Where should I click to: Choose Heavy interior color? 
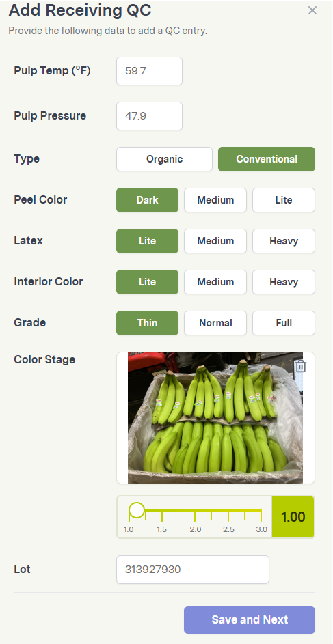pos(284,282)
